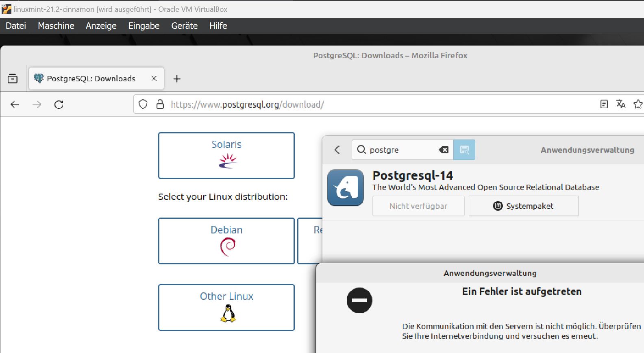Viewport: 644px width, 353px height.
Task: Click the Systempaket button
Action: click(x=523, y=206)
